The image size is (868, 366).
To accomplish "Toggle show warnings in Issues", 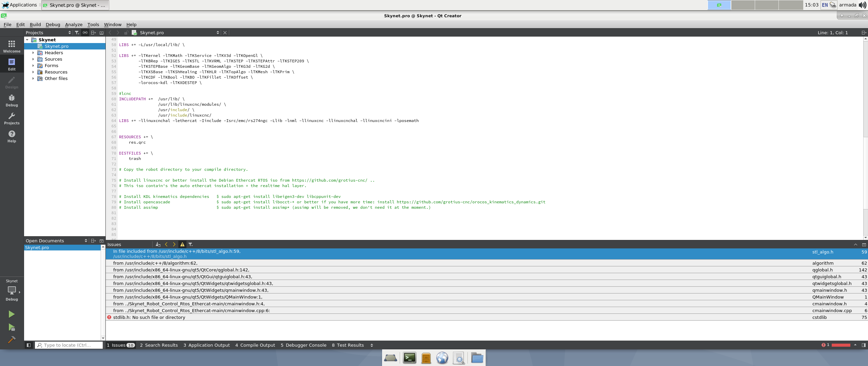I will [x=182, y=244].
